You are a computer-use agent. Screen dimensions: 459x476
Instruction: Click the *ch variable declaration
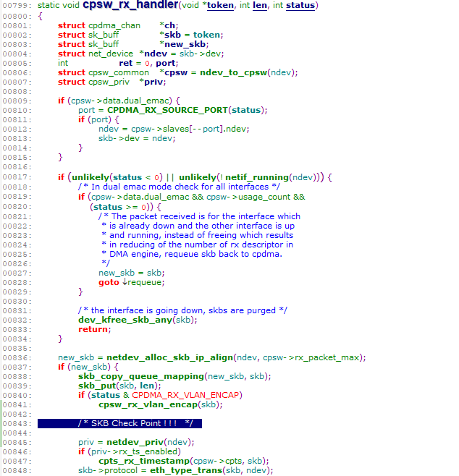[x=169, y=25]
